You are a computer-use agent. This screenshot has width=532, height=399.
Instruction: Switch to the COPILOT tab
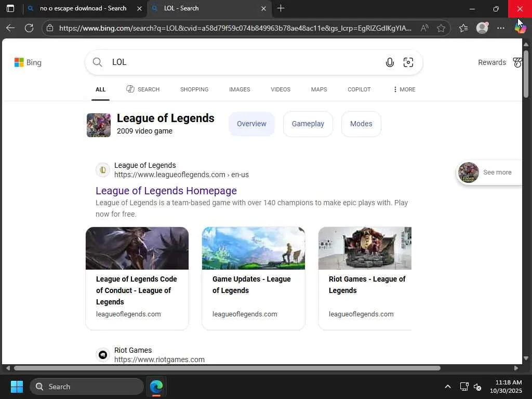[x=359, y=89]
